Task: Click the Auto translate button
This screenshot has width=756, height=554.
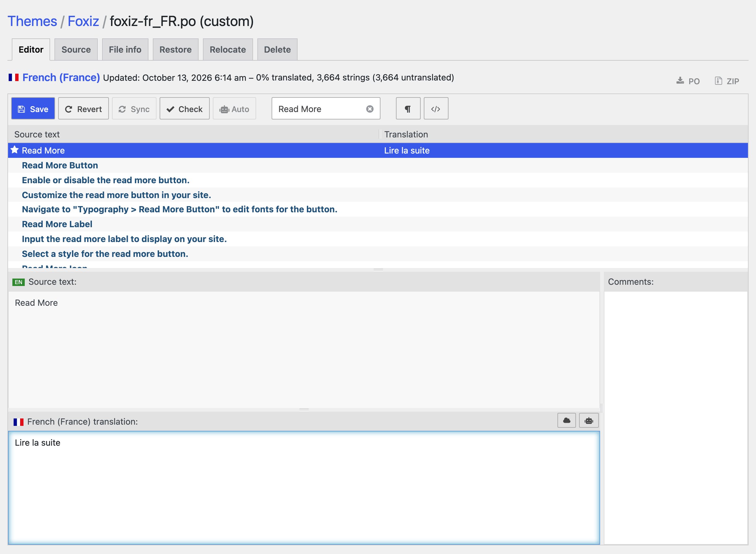Action: [x=234, y=109]
